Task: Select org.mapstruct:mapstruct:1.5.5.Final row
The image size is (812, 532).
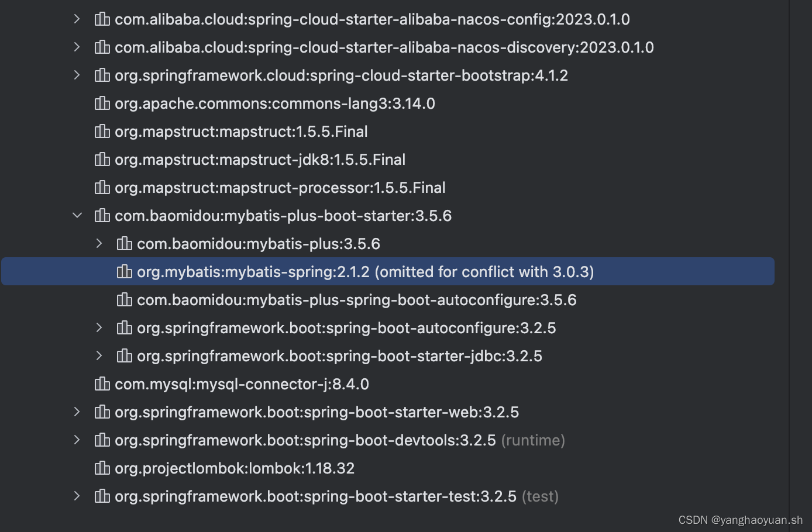Action: [x=388, y=132]
